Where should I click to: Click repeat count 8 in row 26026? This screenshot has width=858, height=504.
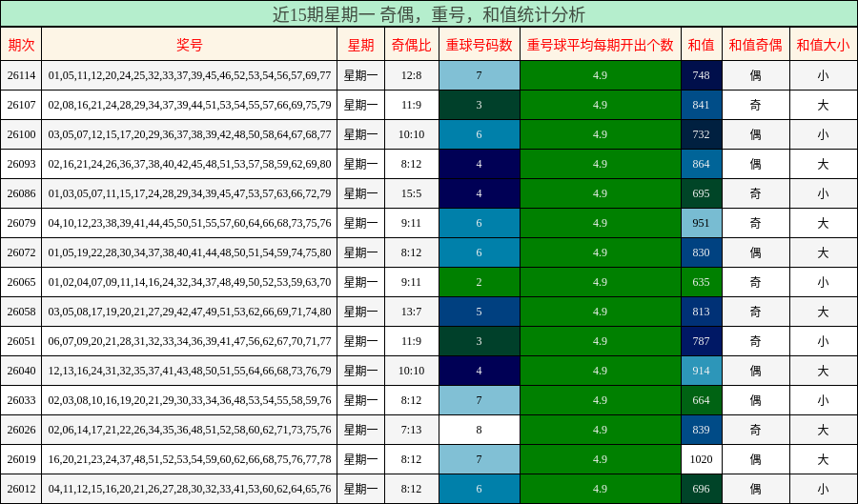[479, 430]
